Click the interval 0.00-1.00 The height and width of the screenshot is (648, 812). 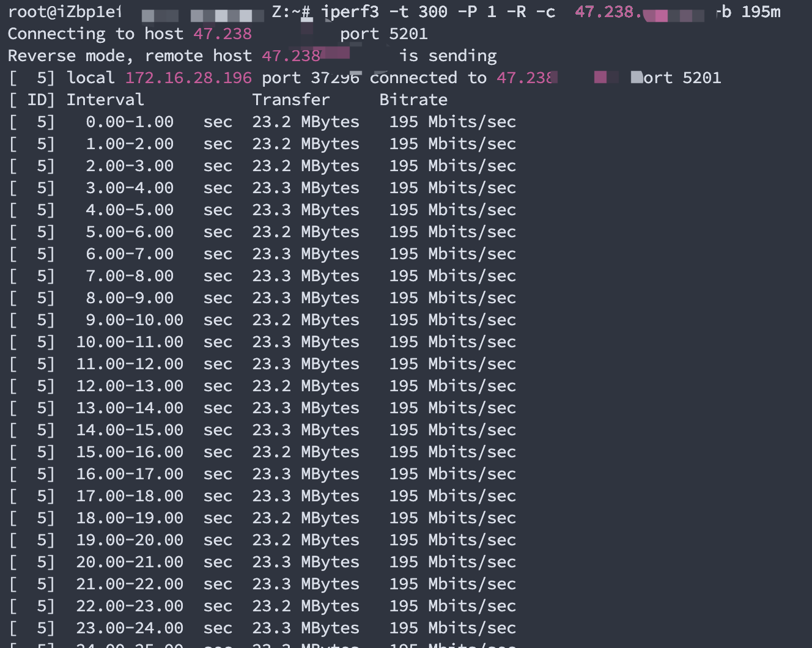[x=130, y=122]
